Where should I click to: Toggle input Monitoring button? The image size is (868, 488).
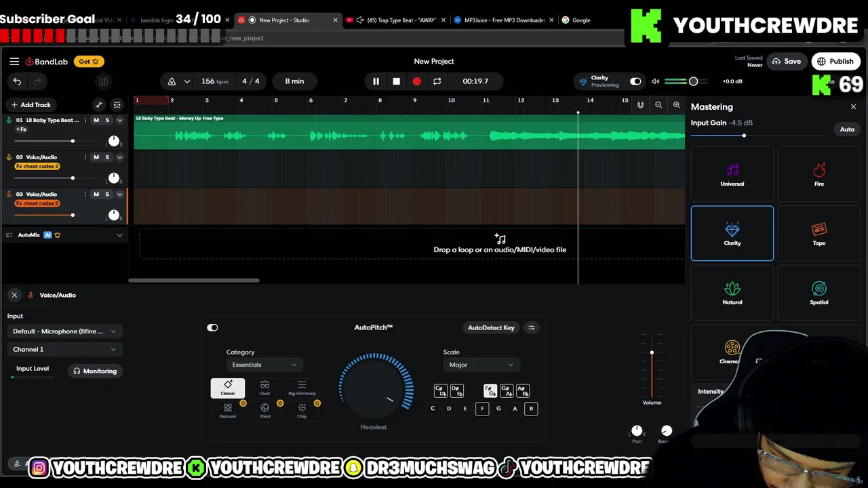96,371
